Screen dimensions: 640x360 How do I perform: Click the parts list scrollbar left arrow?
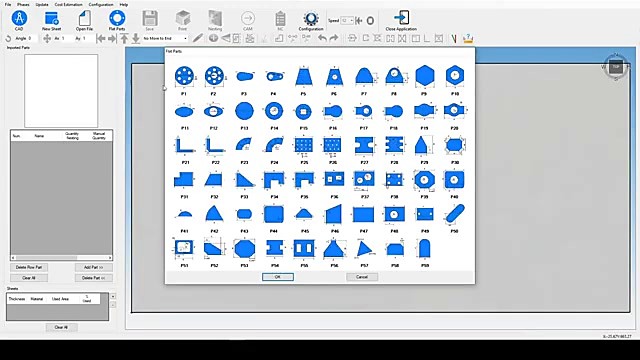point(13,258)
